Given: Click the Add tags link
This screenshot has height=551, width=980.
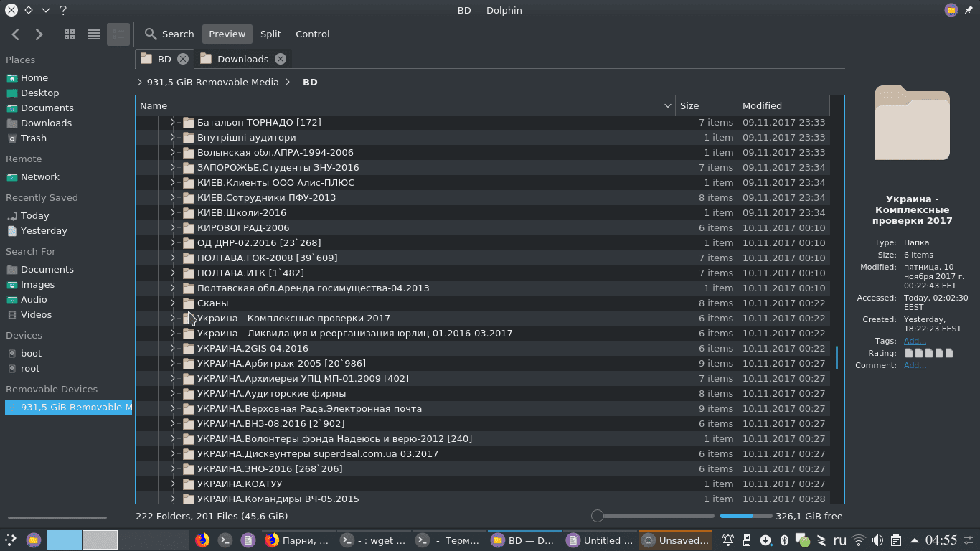Looking at the screenshot, I should [x=915, y=341].
